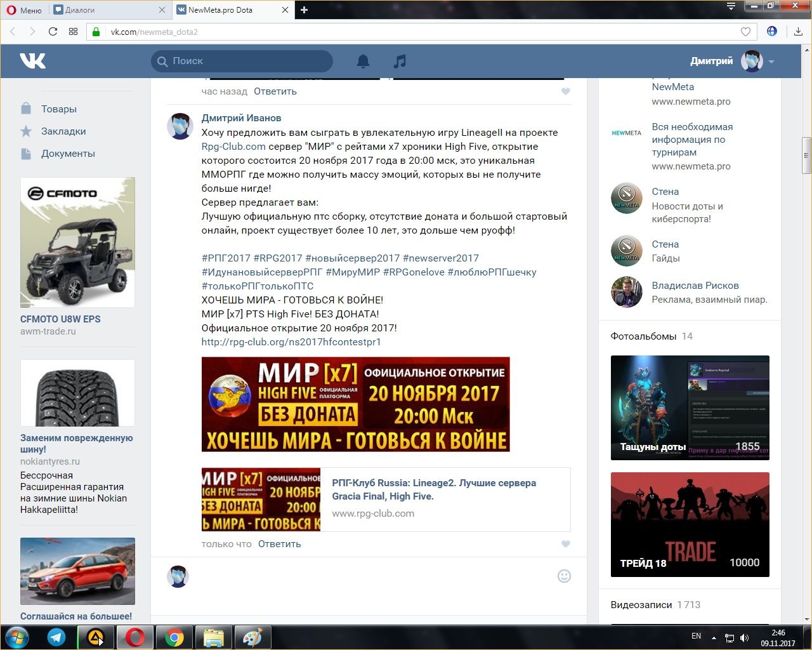Open emoji picker in comment box
This screenshot has width=812, height=650.
[564, 576]
